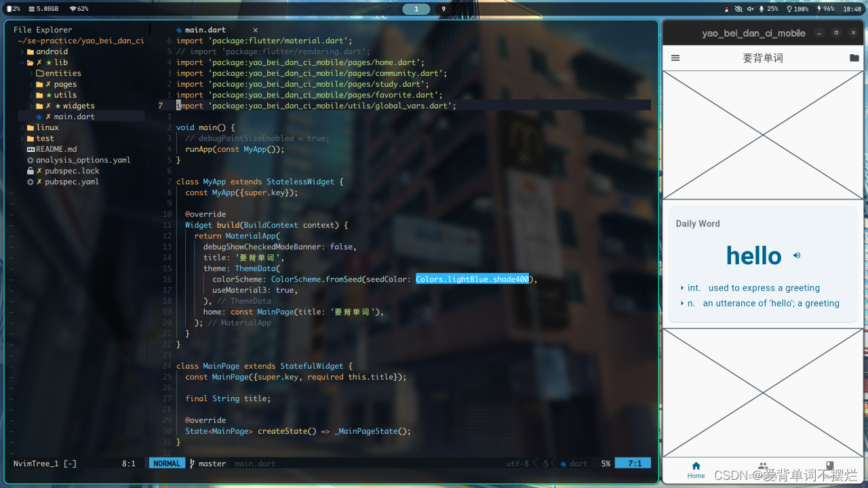Click the widgets folder icon
Image resolution: width=868 pixels, height=488 pixels.
(x=39, y=106)
